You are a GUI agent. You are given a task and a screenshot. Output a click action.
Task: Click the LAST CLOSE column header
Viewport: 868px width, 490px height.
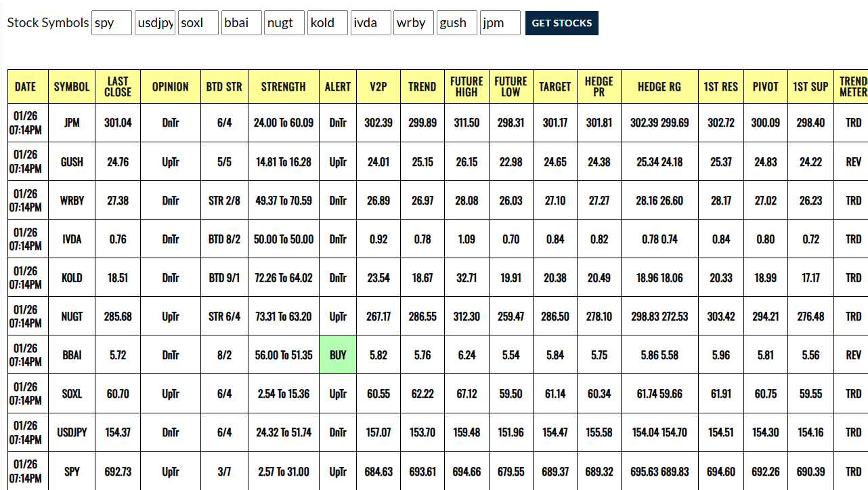coord(118,87)
